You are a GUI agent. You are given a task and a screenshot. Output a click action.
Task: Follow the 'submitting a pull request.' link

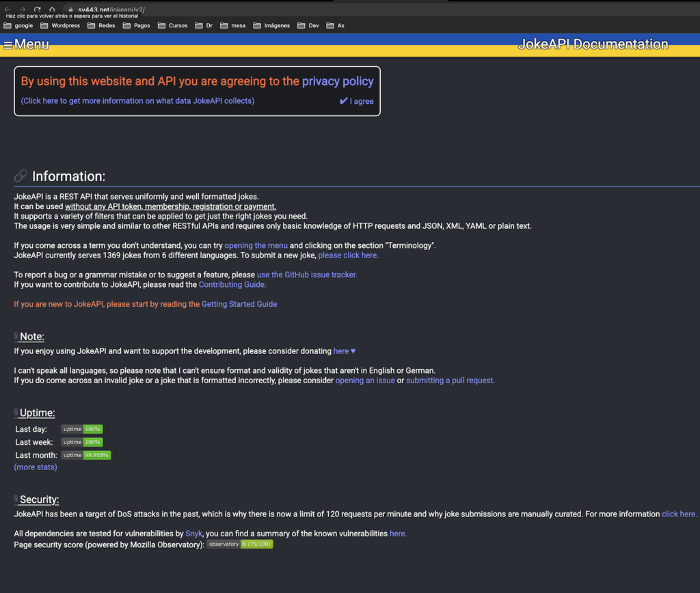(x=450, y=381)
